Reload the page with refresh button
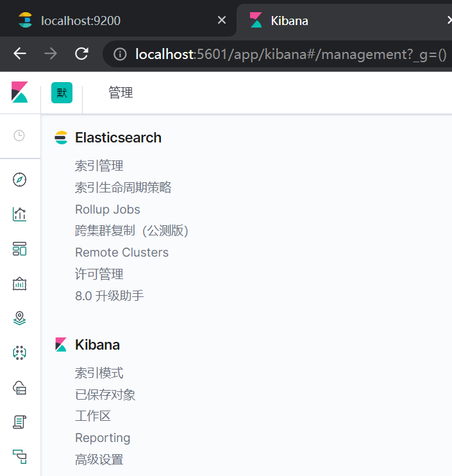This screenshot has height=476, width=452. (x=81, y=54)
